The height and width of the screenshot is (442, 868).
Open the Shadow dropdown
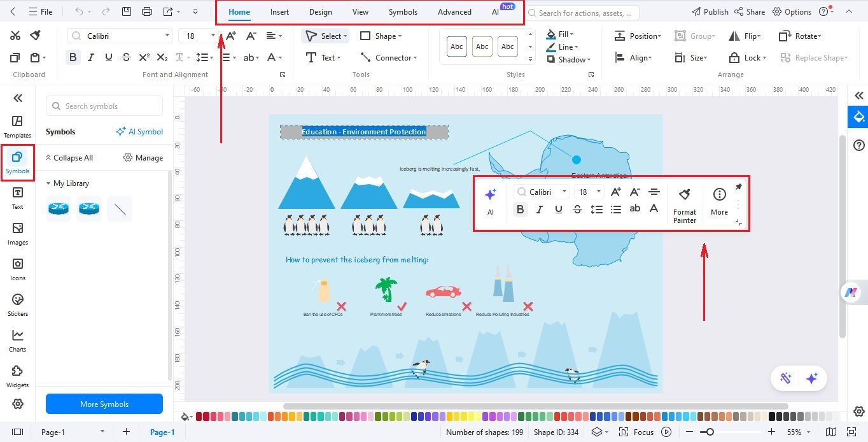click(568, 59)
